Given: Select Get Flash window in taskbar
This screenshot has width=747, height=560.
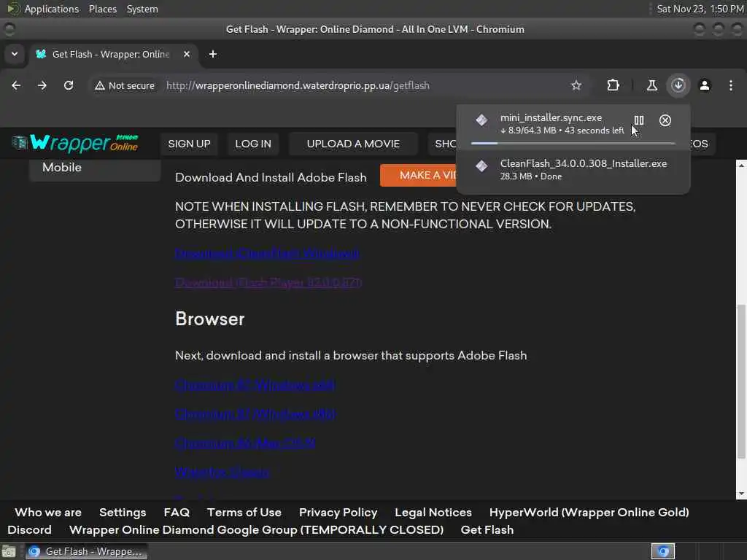Looking at the screenshot, I should click(x=86, y=551).
